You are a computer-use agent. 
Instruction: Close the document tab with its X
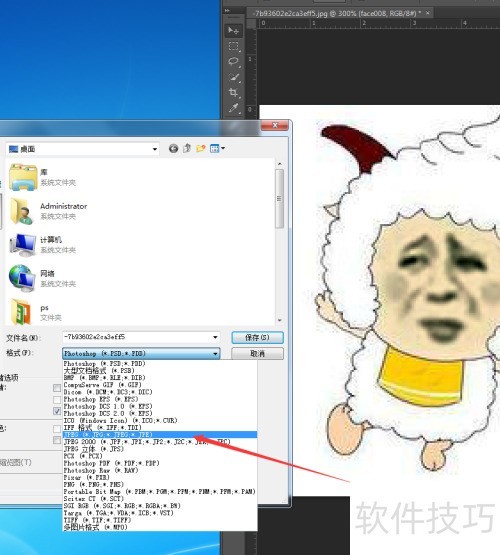[427, 13]
